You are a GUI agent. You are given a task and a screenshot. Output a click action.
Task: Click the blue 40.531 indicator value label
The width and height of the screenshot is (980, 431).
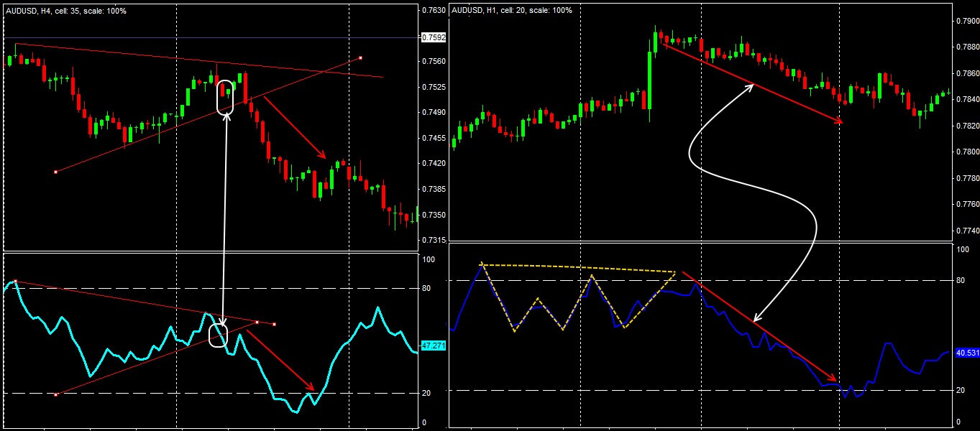pyautogui.click(x=963, y=353)
